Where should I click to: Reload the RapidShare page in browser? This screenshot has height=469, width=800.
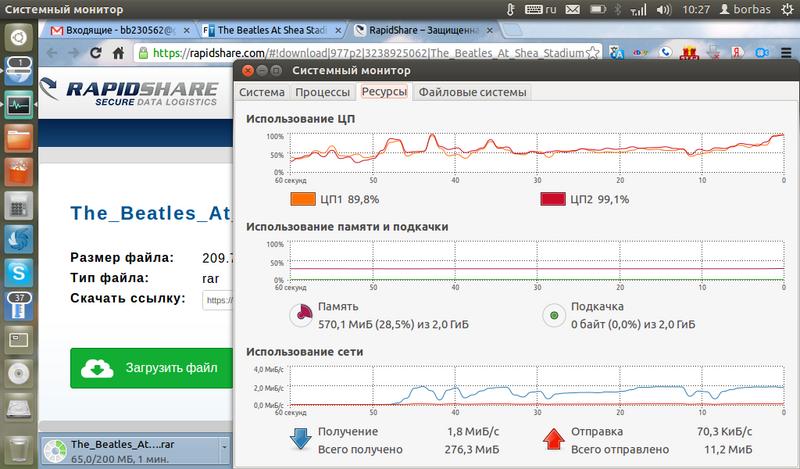tap(95, 53)
